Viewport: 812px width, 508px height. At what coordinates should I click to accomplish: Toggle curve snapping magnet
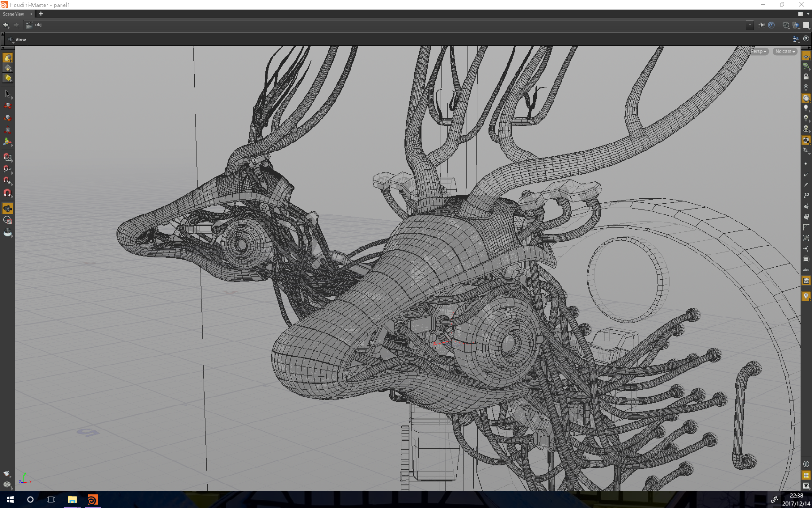(8, 169)
